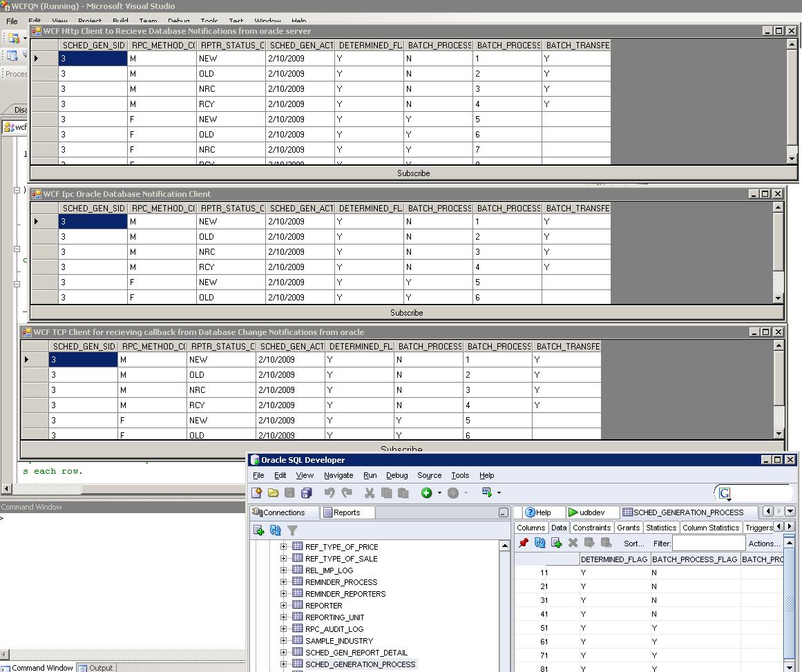Open the Source menu in SQL Developer
The image size is (802, 672).
429,475
